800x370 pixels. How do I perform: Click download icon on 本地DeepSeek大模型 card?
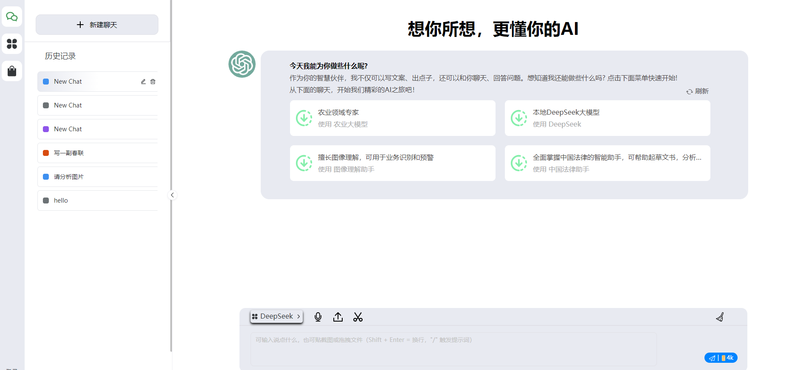pos(519,118)
